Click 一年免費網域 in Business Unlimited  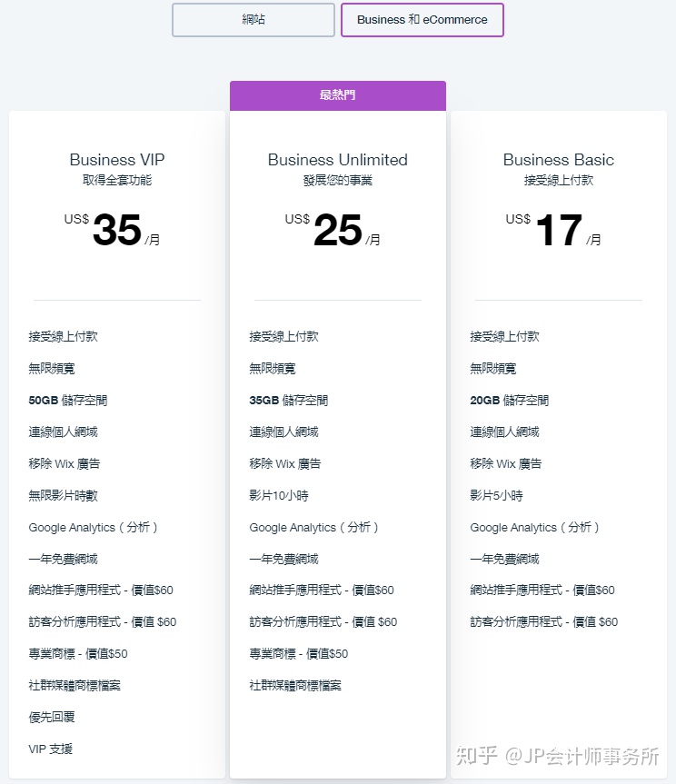click(283, 559)
